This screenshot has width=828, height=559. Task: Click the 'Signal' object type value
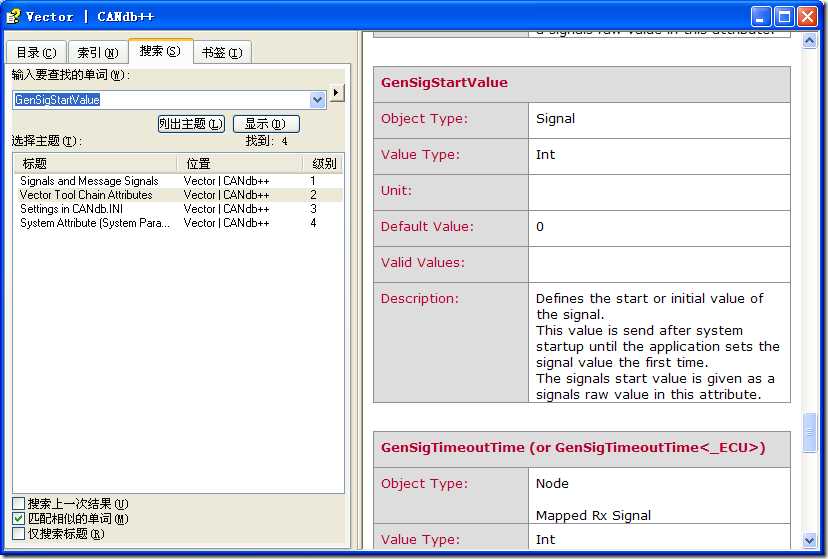(555, 118)
